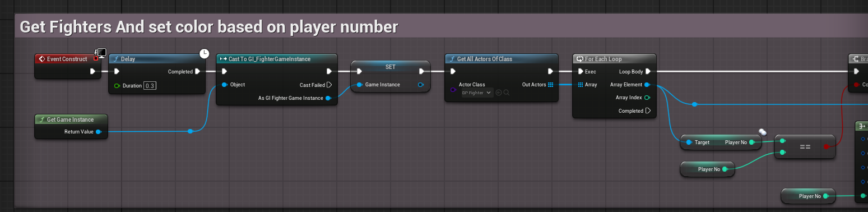Click the For Each Loop Completed pin
868x212 pixels.
pos(648,111)
